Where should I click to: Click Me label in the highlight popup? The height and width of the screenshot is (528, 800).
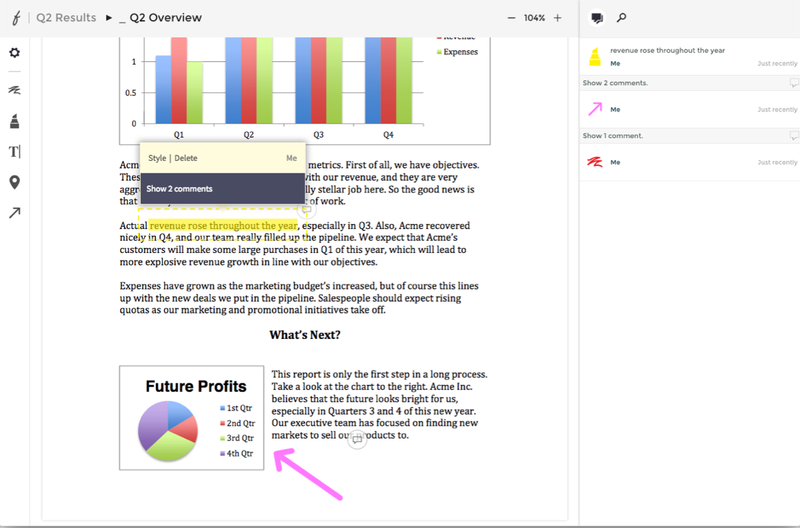291,158
